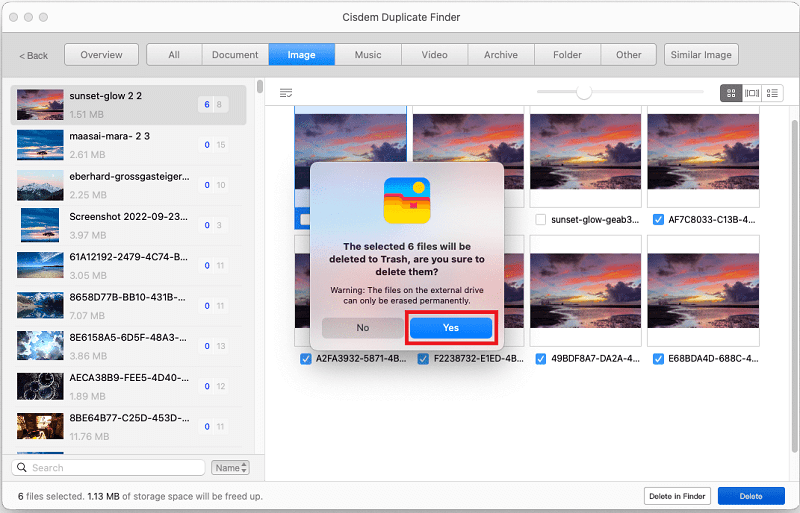Select the Image tab
The height and width of the screenshot is (513, 800).
(x=302, y=55)
